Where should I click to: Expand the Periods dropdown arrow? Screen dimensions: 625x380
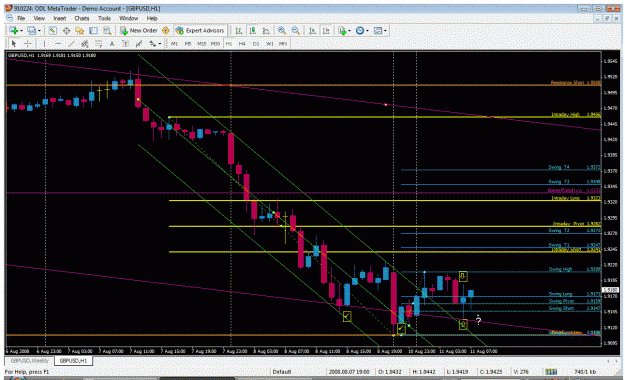coord(367,31)
